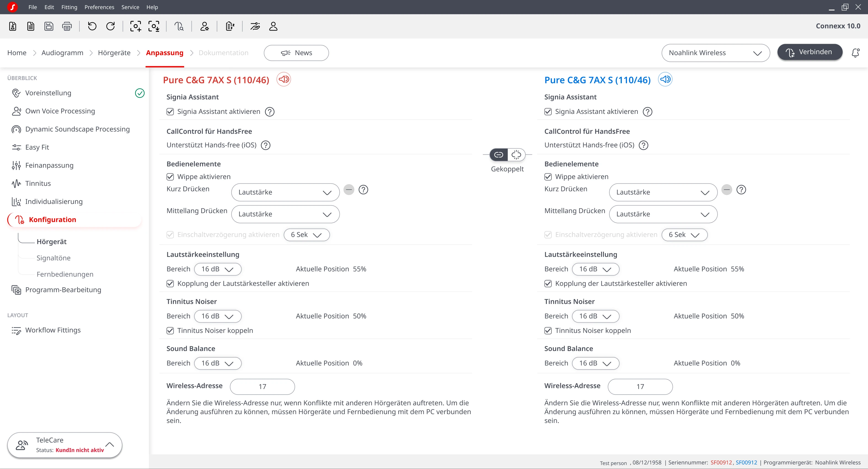Uncheck left Signia Assistant aktivieren checkbox
868x469 pixels.
tap(170, 111)
